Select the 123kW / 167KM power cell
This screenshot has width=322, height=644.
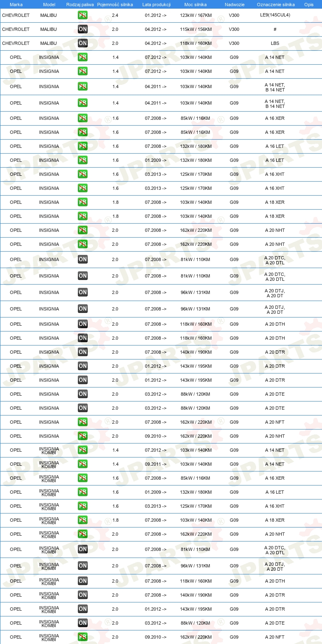click(x=196, y=15)
